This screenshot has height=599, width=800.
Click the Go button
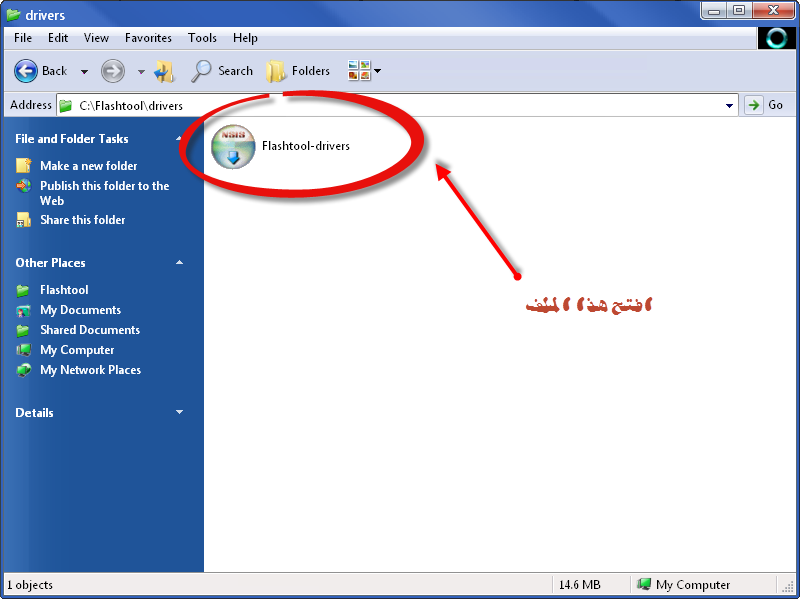point(765,105)
